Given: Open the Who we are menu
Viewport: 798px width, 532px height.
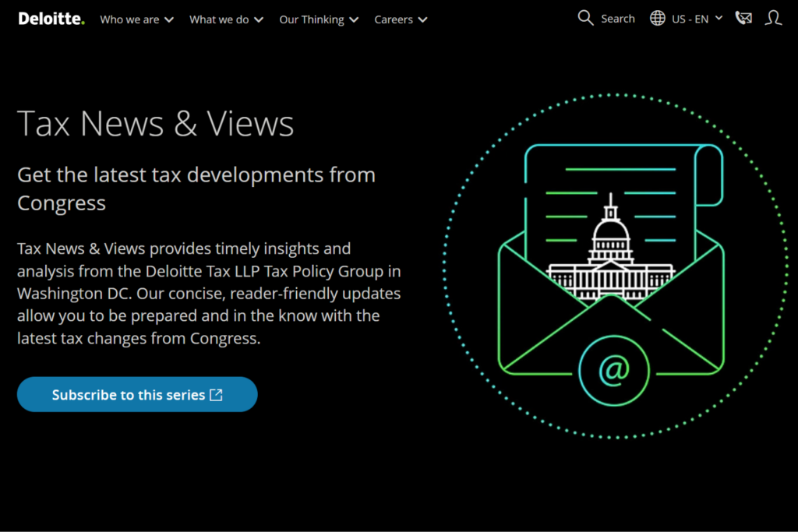Looking at the screenshot, I should pyautogui.click(x=137, y=19).
